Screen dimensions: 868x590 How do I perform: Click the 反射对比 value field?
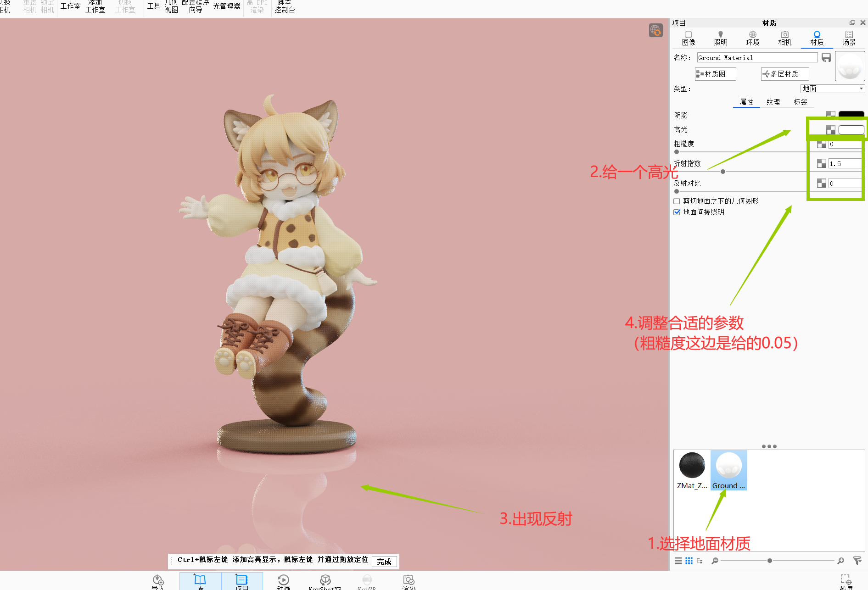(x=845, y=183)
